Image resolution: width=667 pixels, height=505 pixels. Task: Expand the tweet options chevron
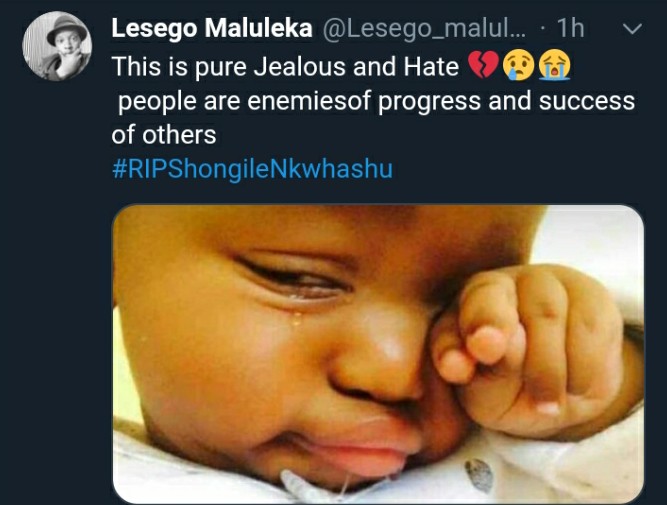click(x=632, y=29)
